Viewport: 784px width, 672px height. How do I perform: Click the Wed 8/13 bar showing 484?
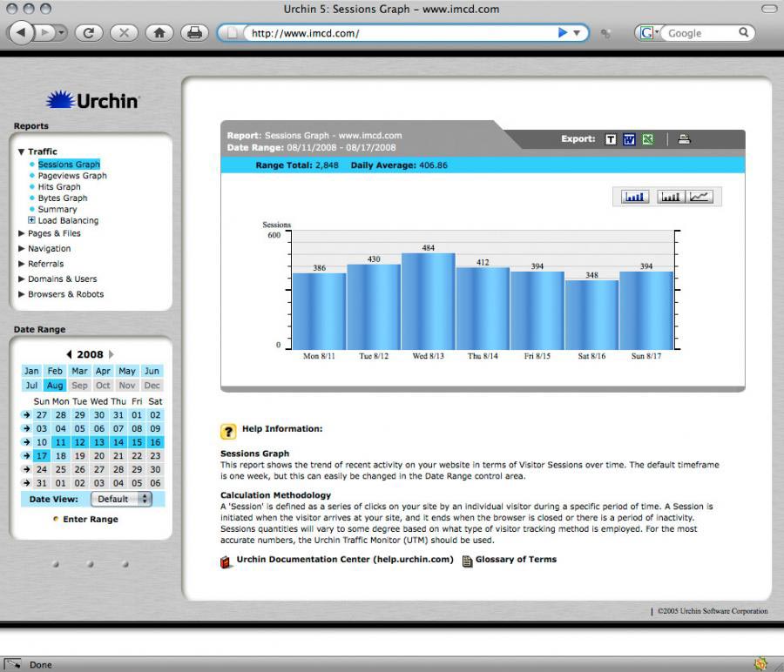429,301
